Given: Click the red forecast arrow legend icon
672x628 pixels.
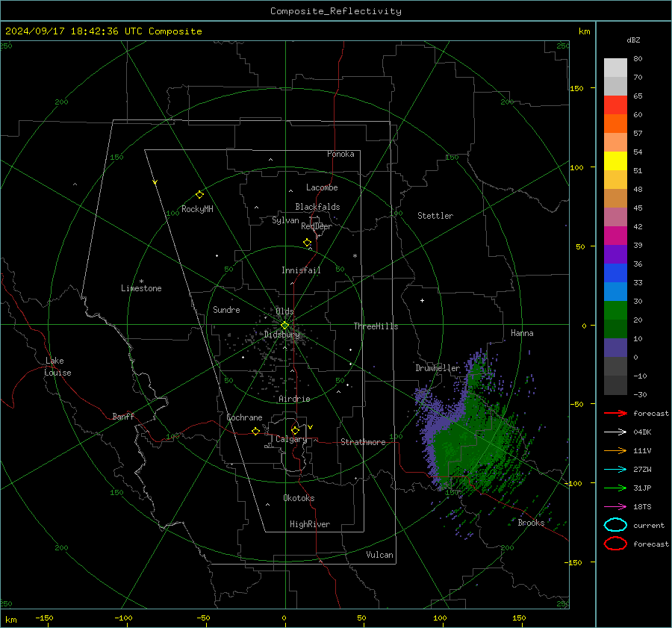Looking at the screenshot, I should [615, 413].
